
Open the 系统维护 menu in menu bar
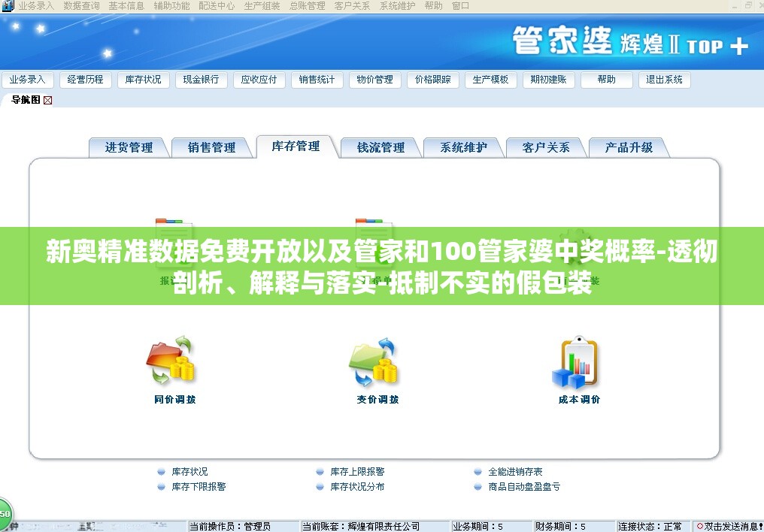coord(398,6)
